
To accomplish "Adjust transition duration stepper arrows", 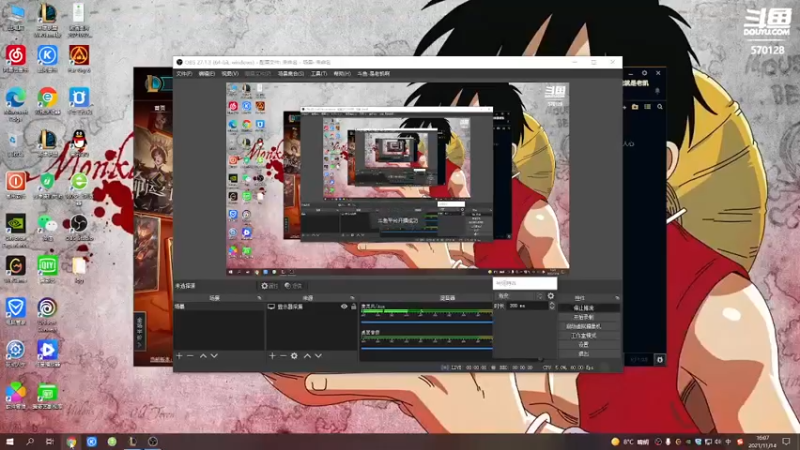I will [552, 306].
